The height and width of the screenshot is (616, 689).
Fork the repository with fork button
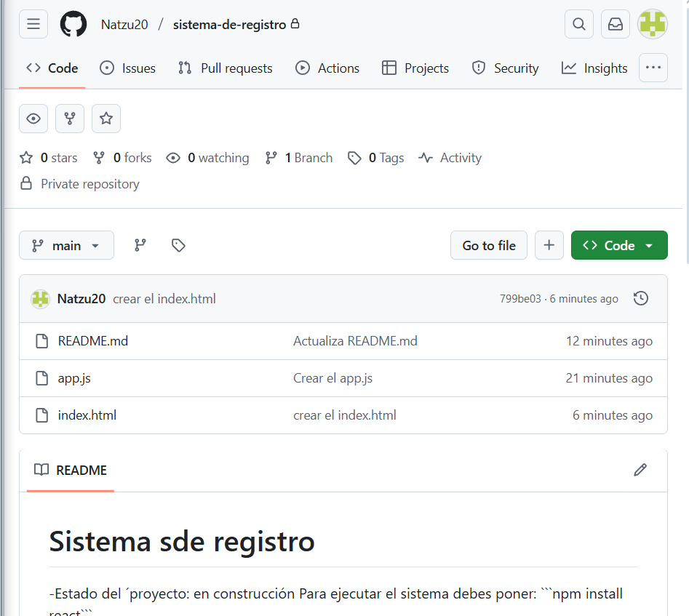click(x=70, y=119)
